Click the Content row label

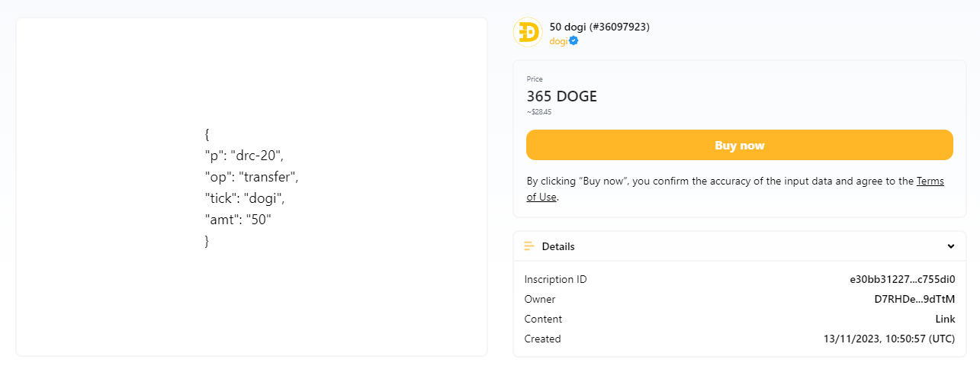[543, 320]
